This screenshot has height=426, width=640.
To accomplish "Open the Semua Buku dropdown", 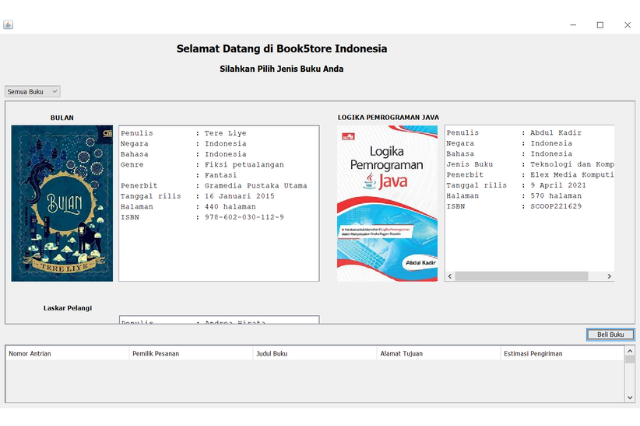I will [33, 91].
